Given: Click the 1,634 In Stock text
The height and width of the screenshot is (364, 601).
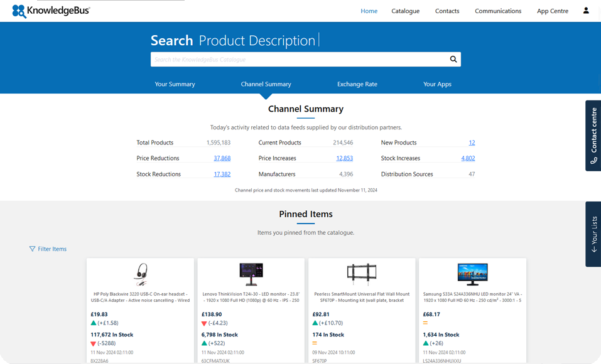Looking at the screenshot, I should pyautogui.click(x=441, y=335).
